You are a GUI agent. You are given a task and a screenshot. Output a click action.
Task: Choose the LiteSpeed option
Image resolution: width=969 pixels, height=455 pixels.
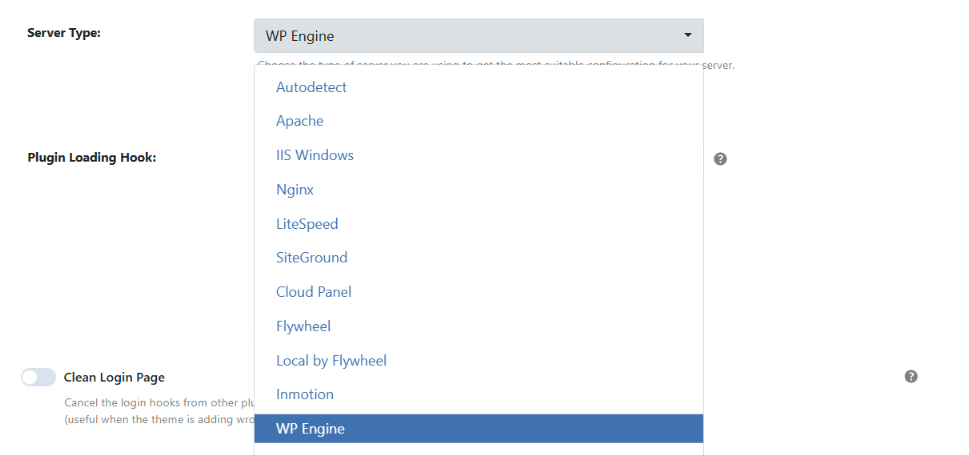pyautogui.click(x=478, y=224)
